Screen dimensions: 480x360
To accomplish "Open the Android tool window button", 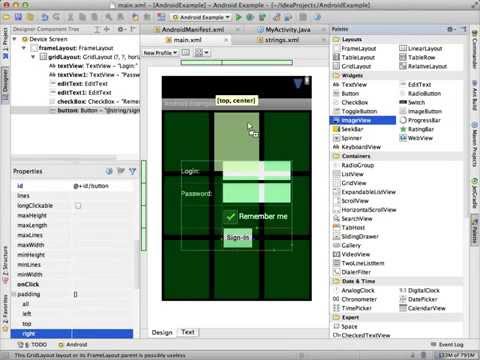I will click(x=73, y=344).
